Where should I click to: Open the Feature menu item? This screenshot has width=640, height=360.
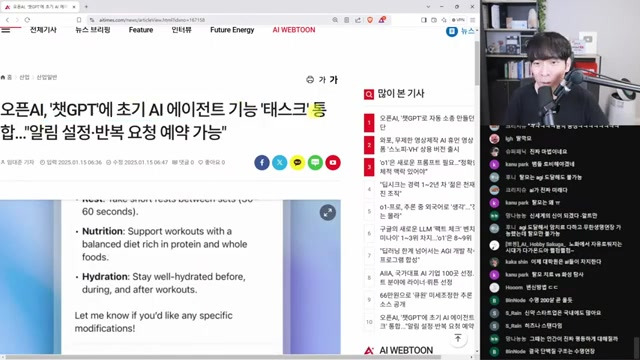tap(141, 30)
